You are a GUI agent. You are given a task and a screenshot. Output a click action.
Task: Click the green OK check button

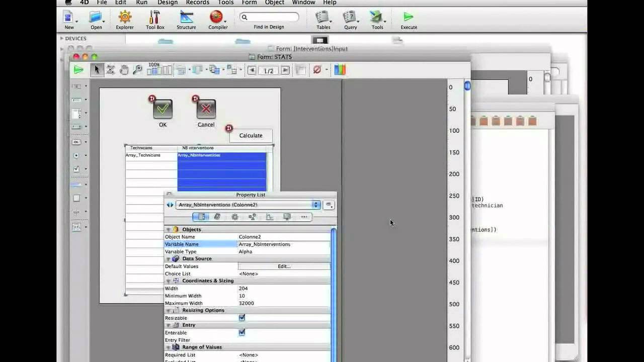pos(163,109)
